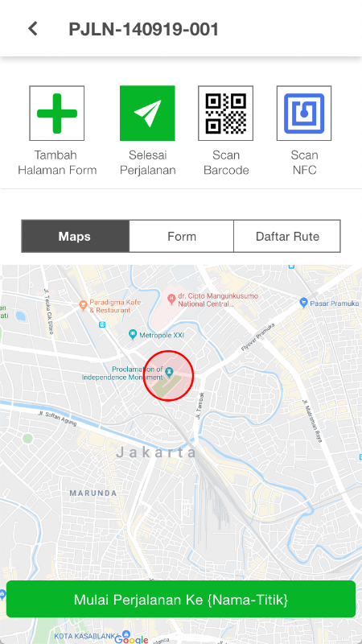The height and width of the screenshot is (644, 362).
Task: Tap the PJLN-140919-001 title text
Action: [x=144, y=29]
